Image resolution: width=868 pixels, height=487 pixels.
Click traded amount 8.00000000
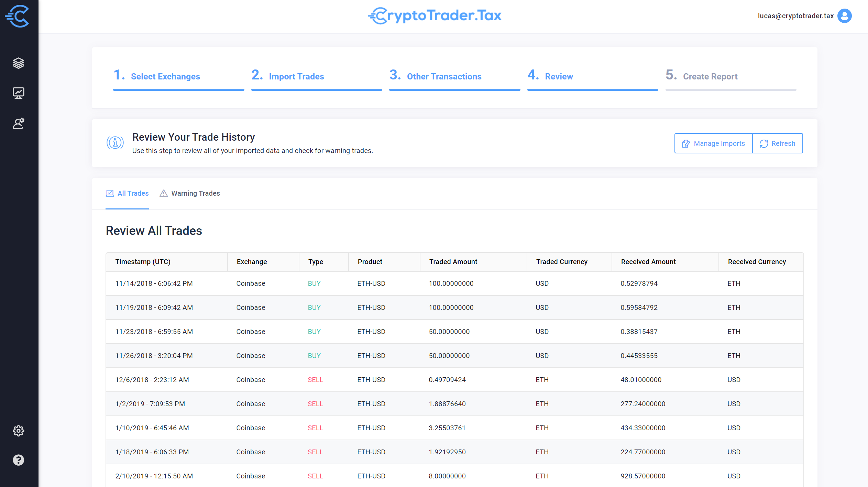447,476
